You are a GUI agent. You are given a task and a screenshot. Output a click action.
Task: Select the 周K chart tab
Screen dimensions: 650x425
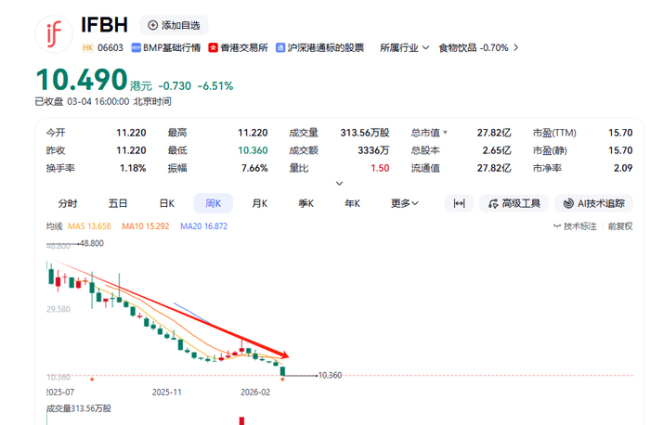coord(213,204)
